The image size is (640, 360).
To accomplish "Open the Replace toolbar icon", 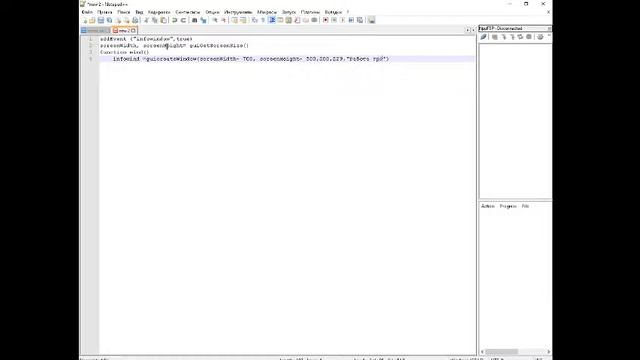I will click(x=203, y=20).
